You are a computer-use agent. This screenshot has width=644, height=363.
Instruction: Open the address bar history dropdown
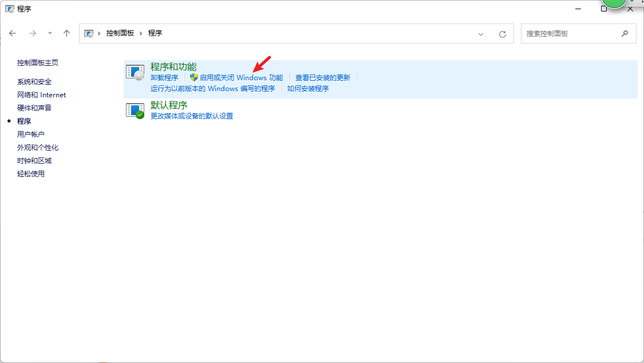480,34
